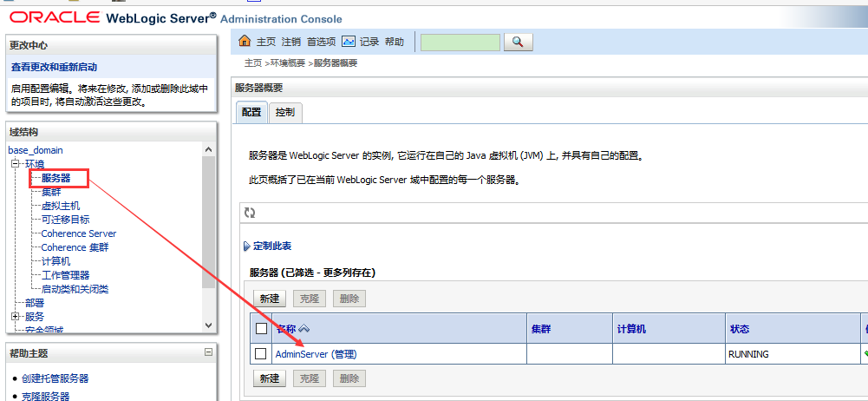Click 服务器概要 in the breadcrumb
Viewport: 868px width, 401px height.
336,63
